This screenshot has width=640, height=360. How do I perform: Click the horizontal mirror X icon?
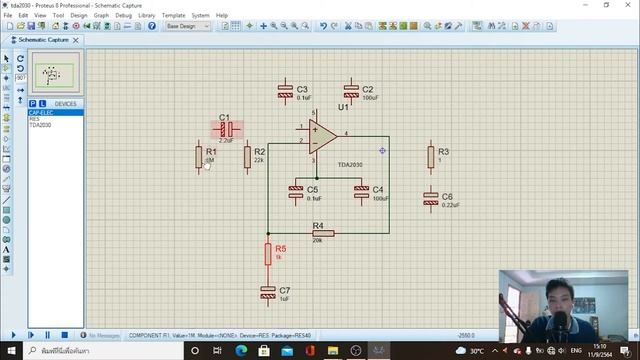click(x=20, y=90)
